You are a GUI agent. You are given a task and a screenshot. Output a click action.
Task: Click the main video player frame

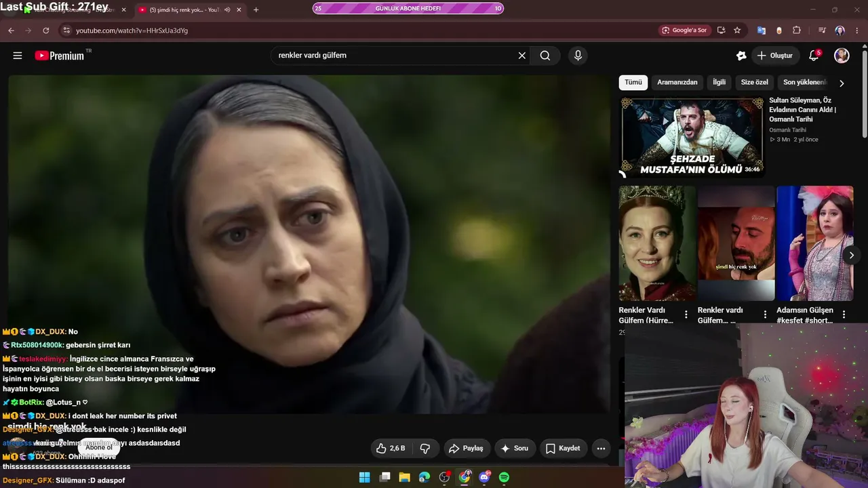click(x=309, y=244)
